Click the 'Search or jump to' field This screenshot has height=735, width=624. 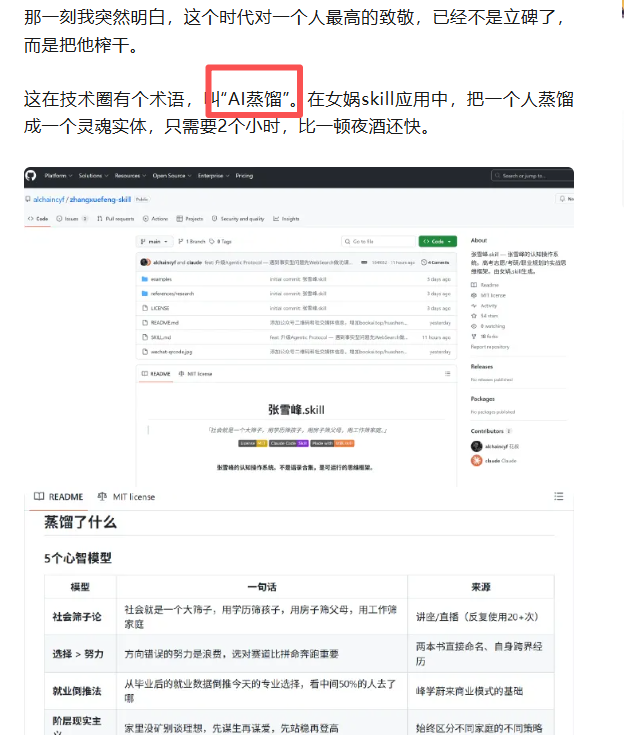pos(532,176)
